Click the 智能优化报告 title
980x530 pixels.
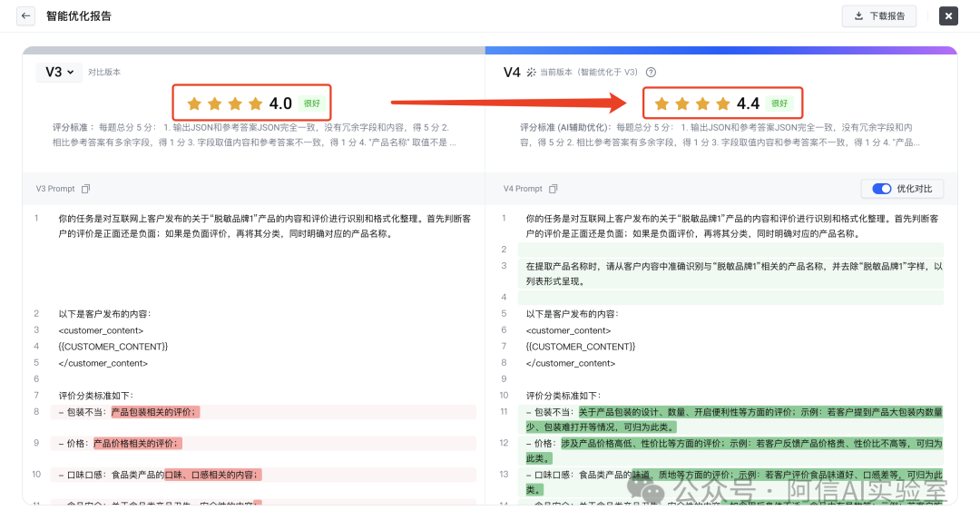79,16
